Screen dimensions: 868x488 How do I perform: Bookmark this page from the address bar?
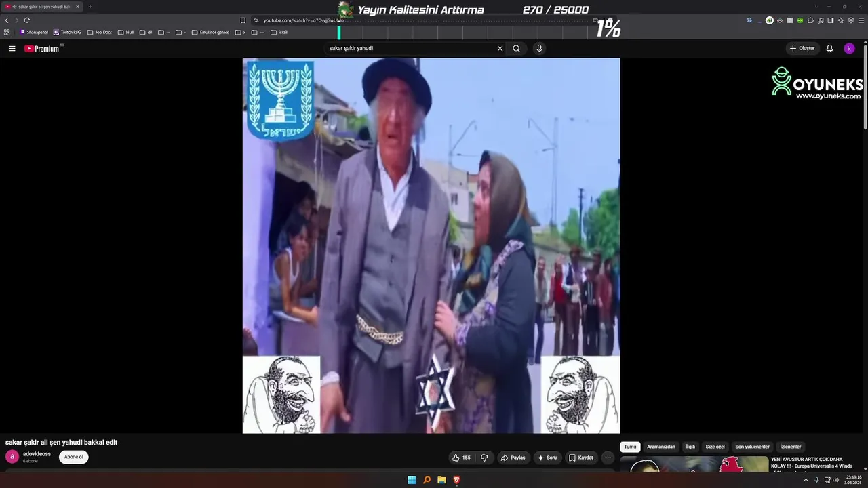point(243,20)
